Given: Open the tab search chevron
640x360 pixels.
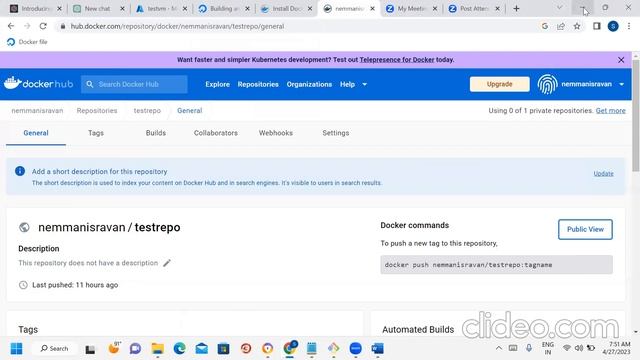Looking at the screenshot, I should (560, 8).
